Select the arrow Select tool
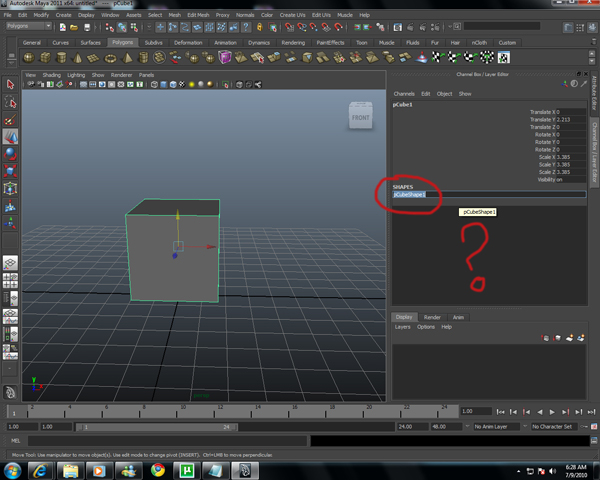Screen dimensions: 600x480 [x=10, y=84]
